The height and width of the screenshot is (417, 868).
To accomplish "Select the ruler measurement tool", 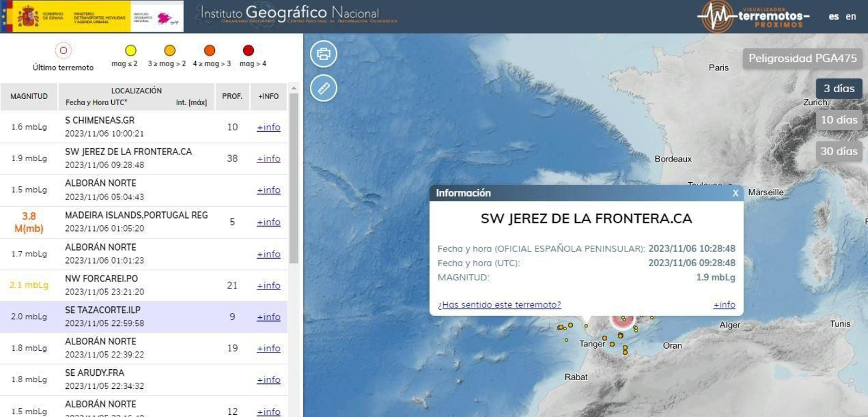I will pyautogui.click(x=323, y=88).
